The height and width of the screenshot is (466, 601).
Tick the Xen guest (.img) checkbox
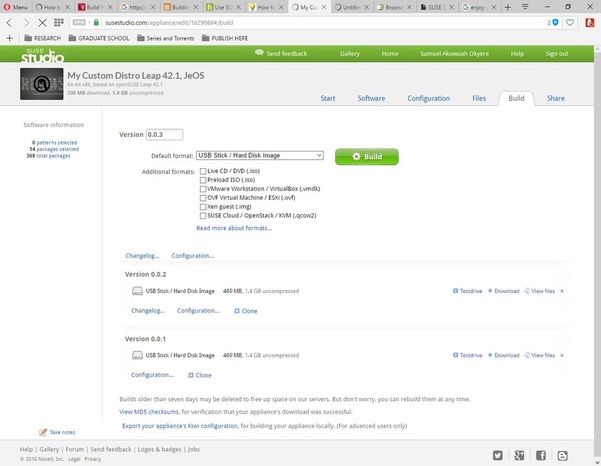[x=203, y=207]
